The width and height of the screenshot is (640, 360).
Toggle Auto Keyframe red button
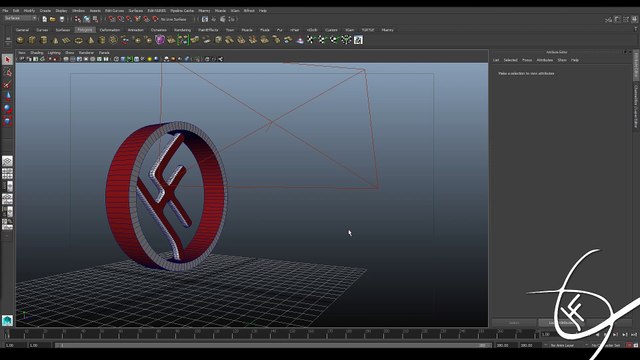629,345
